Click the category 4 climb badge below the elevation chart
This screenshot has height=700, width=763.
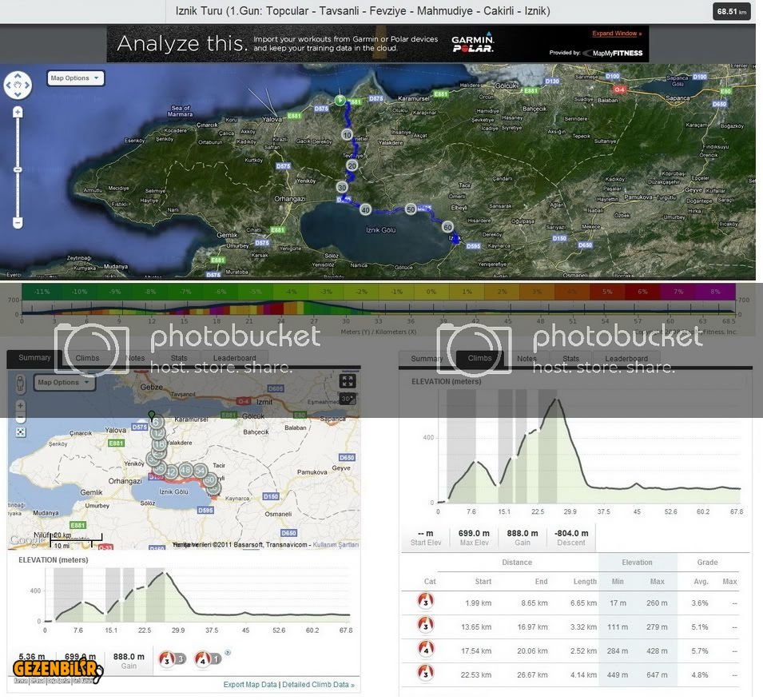(204, 660)
